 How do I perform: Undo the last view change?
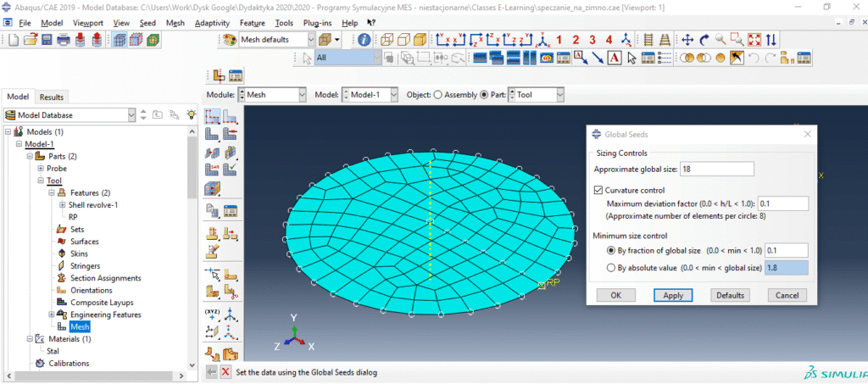pos(754,58)
